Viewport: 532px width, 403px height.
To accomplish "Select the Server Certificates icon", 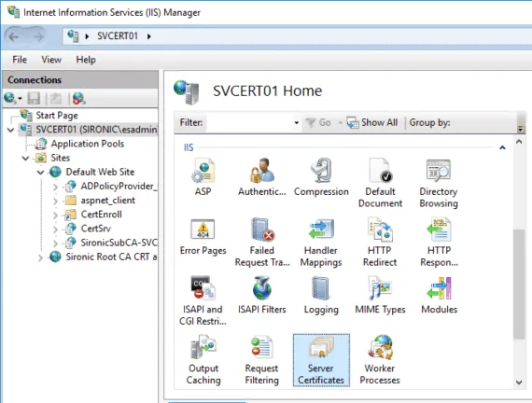I will pos(321,360).
